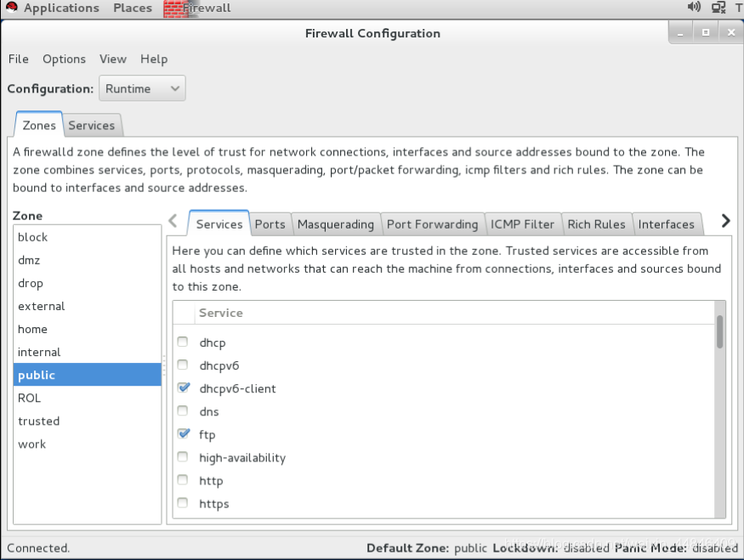Open the Help menu
The height and width of the screenshot is (560, 744).
point(154,59)
